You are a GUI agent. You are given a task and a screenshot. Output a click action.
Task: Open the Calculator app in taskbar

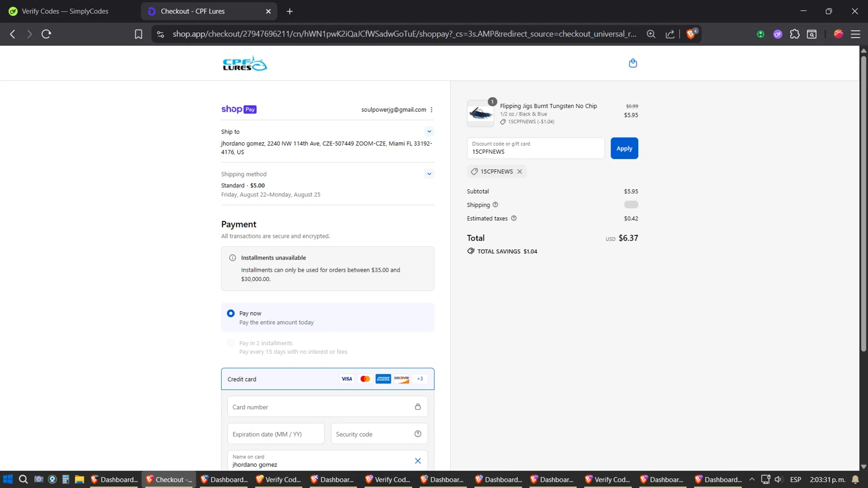pyautogui.click(x=66, y=479)
